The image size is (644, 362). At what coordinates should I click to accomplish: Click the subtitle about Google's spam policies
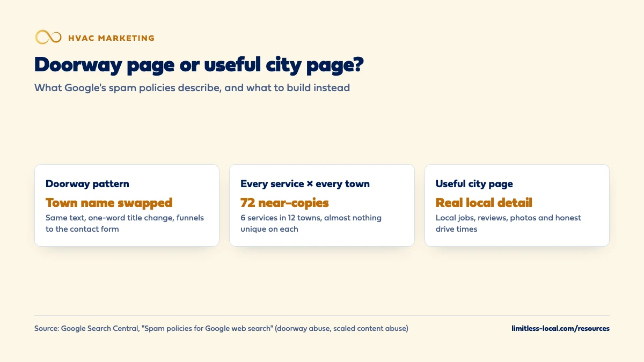192,87
